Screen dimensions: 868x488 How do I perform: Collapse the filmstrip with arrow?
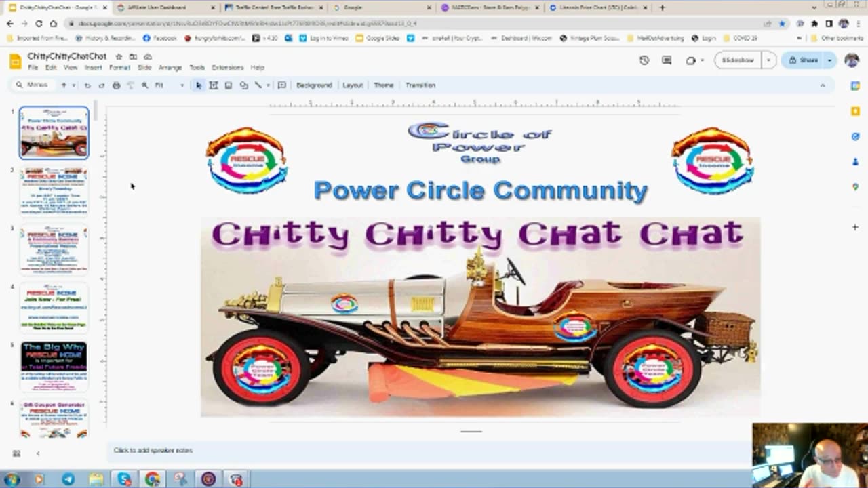click(x=38, y=453)
